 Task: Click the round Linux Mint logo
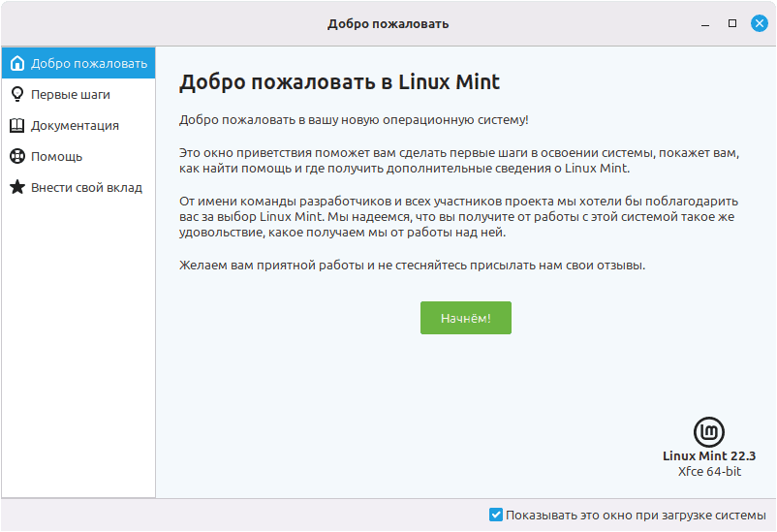[x=708, y=432]
